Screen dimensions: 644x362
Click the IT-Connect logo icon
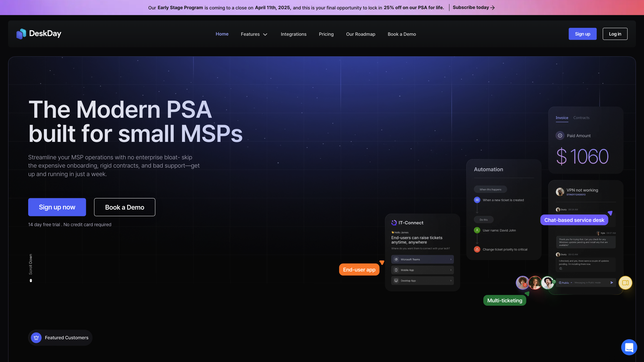(x=394, y=223)
